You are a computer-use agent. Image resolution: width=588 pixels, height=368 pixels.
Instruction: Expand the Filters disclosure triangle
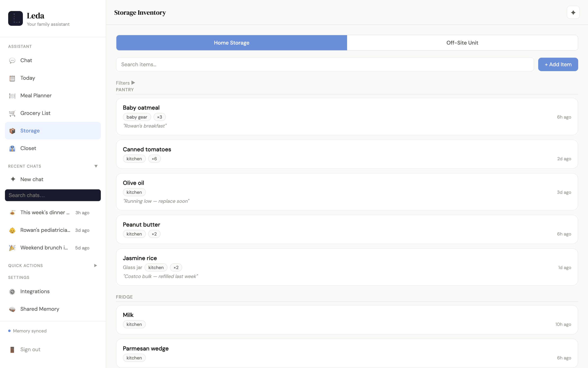pyautogui.click(x=133, y=83)
